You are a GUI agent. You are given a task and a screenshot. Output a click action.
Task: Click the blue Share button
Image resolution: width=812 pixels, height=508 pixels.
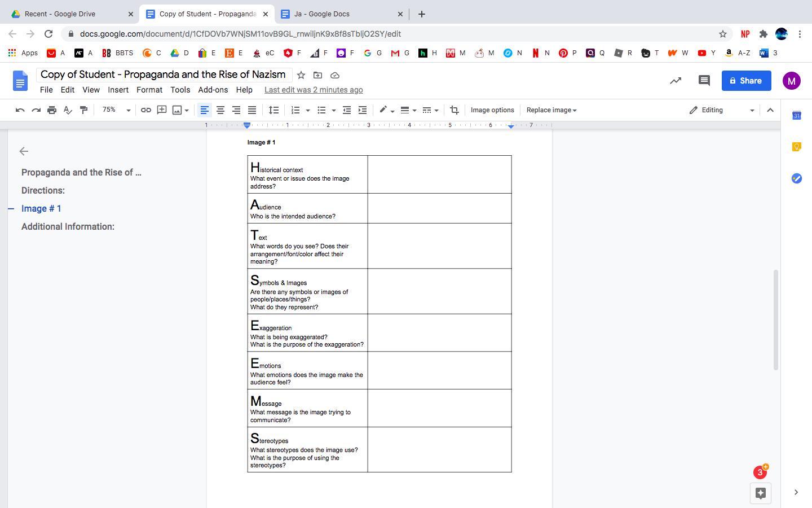(746, 81)
